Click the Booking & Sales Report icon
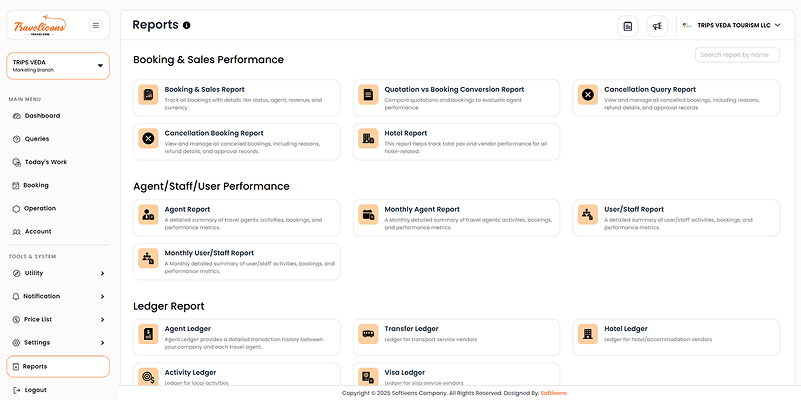 point(148,95)
